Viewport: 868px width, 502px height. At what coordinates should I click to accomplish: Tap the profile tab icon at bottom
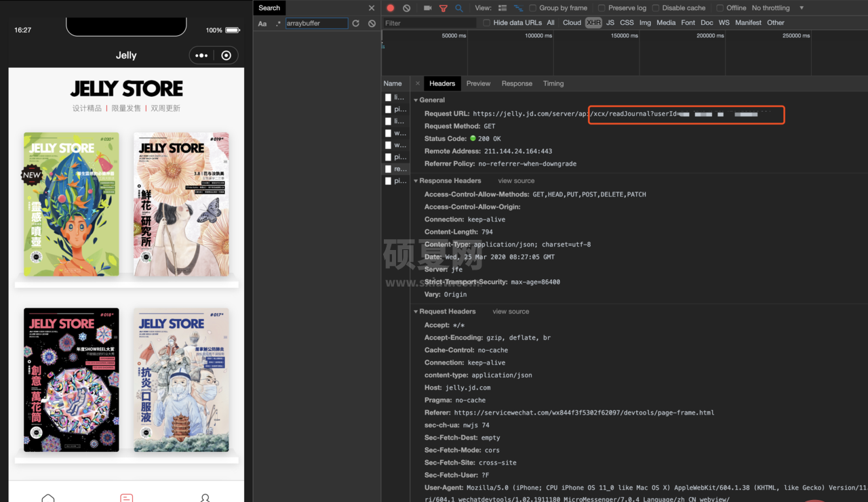point(205,498)
